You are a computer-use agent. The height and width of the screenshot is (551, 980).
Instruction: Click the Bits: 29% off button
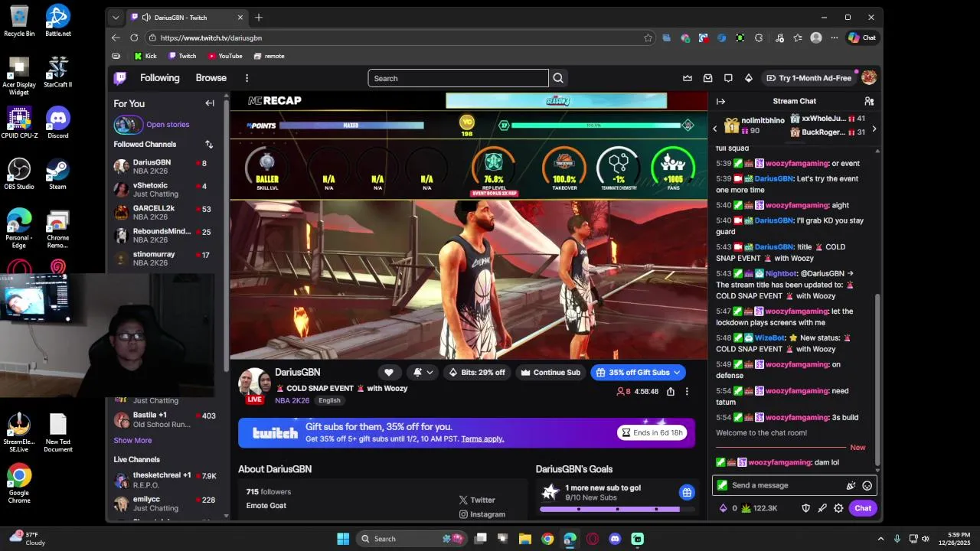point(477,373)
